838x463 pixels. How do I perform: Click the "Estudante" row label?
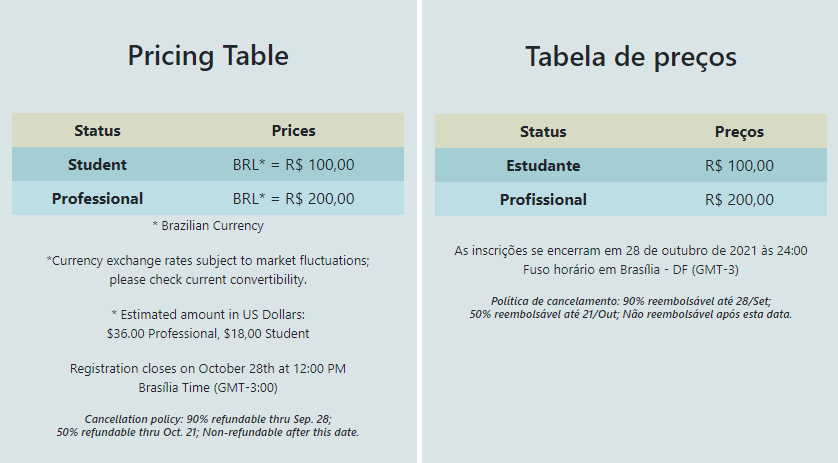click(543, 166)
